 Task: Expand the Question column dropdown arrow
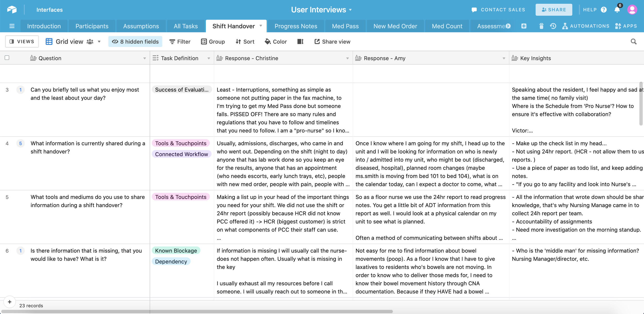pos(145,58)
